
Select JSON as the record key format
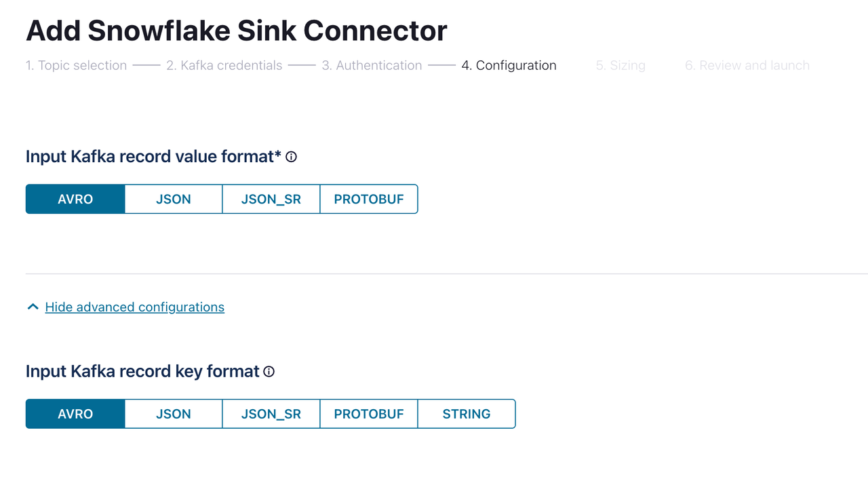coord(173,413)
